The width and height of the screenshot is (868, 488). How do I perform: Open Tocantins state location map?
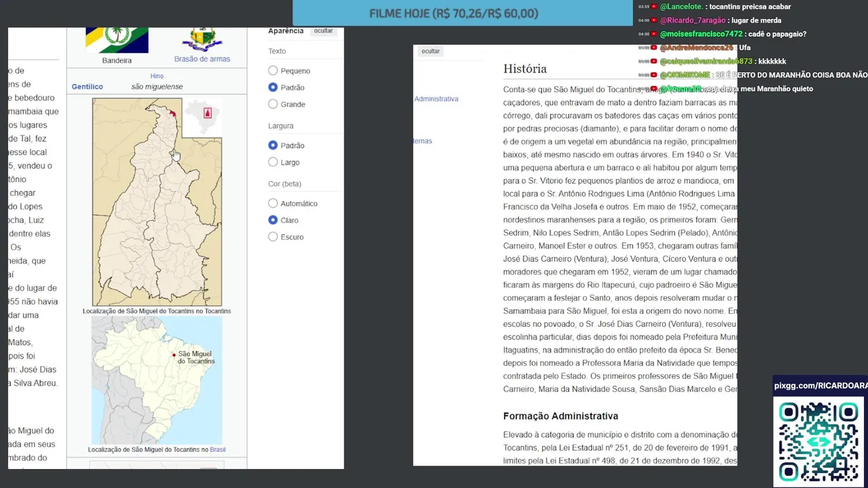[x=157, y=202]
